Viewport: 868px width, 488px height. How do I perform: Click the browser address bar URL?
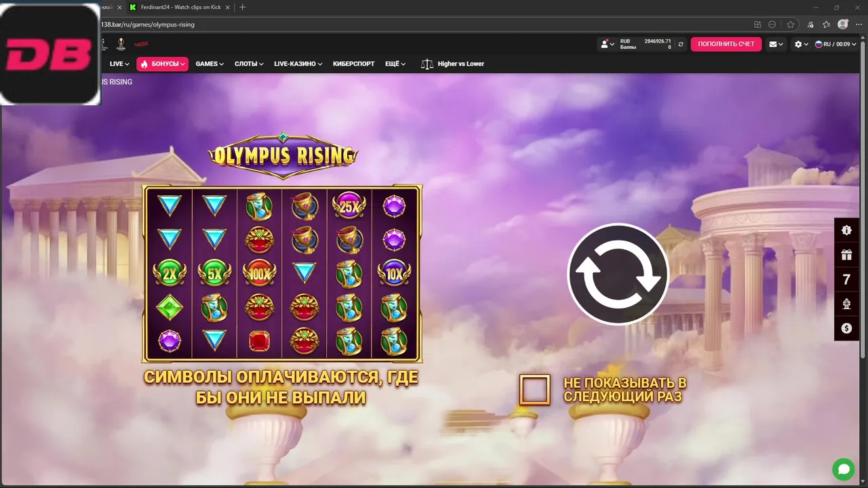click(148, 24)
